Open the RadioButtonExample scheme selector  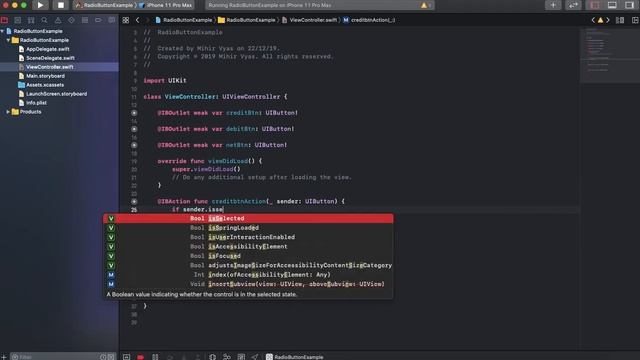click(x=104, y=5)
